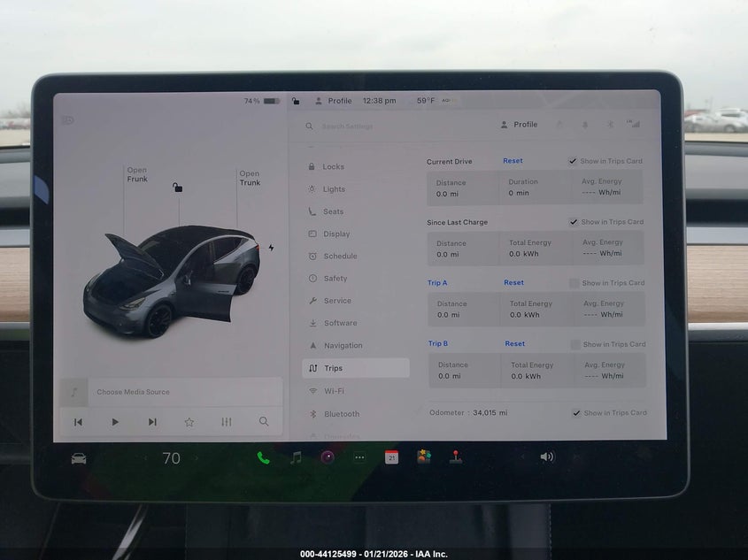
Task: Reset the Trip B counter
Action: (x=515, y=343)
